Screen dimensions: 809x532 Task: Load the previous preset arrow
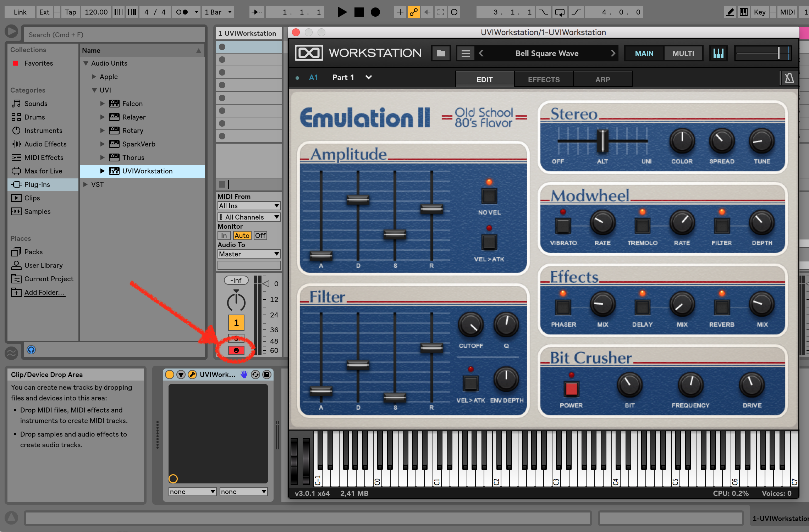[x=481, y=53]
